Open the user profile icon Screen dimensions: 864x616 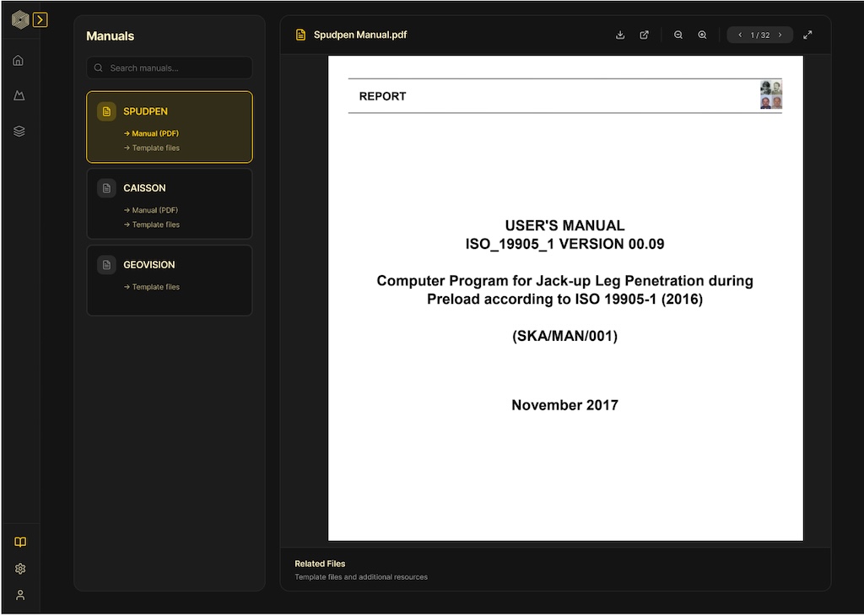click(x=20, y=595)
